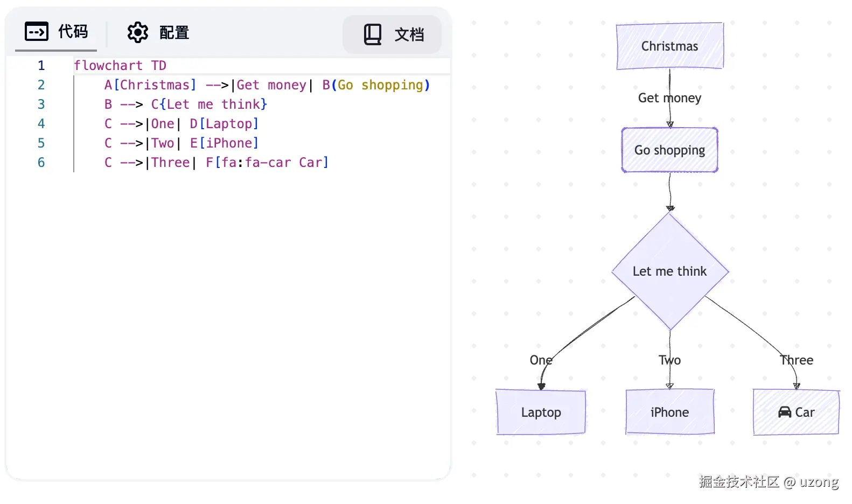This screenshot has width=852, height=504.
Task: Click the code terminal icon on the 代码 tab
Action: (x=37, y=32)
